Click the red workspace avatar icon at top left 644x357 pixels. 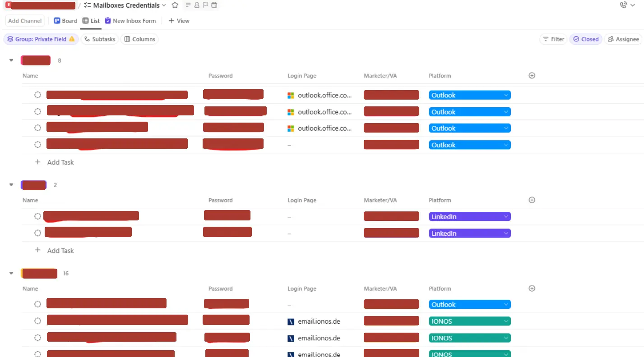click(8, 5)
